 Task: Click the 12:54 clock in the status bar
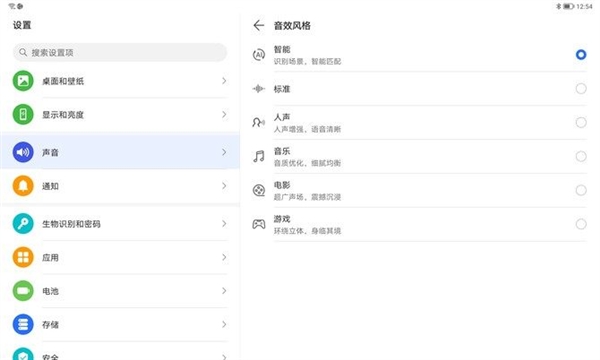coord(584,6)
